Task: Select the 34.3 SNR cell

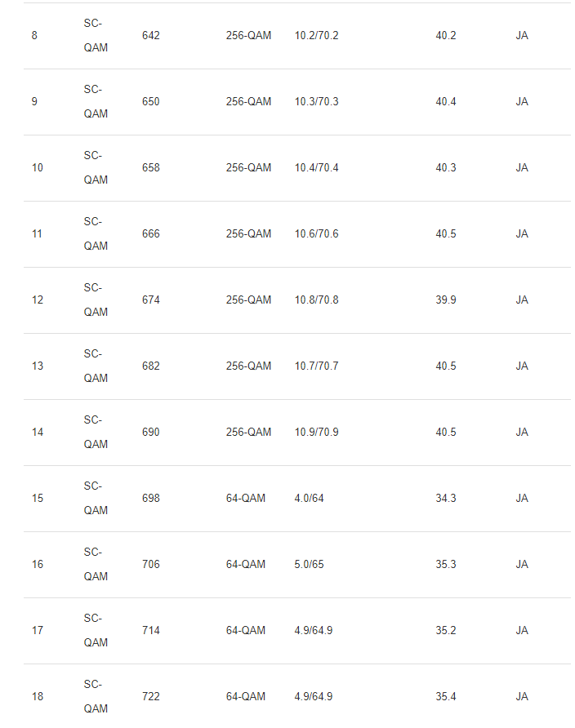Action: click(446, 499)
